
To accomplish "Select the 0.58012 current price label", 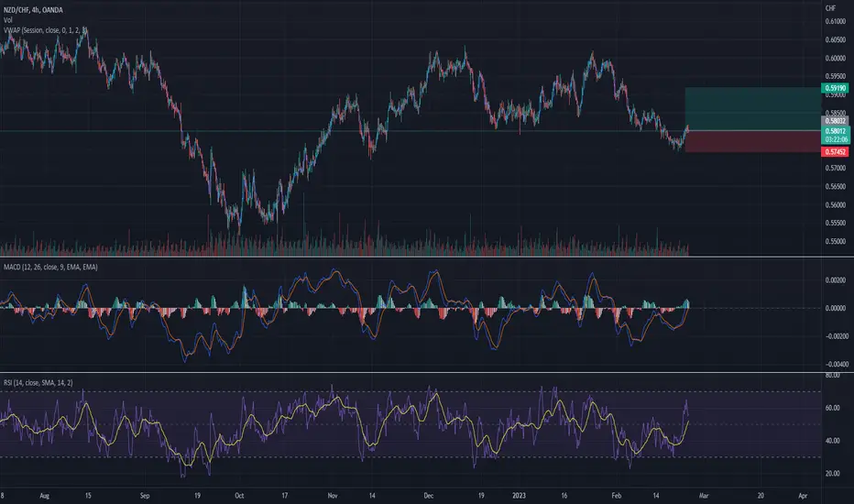I will [x=835, y=131].
